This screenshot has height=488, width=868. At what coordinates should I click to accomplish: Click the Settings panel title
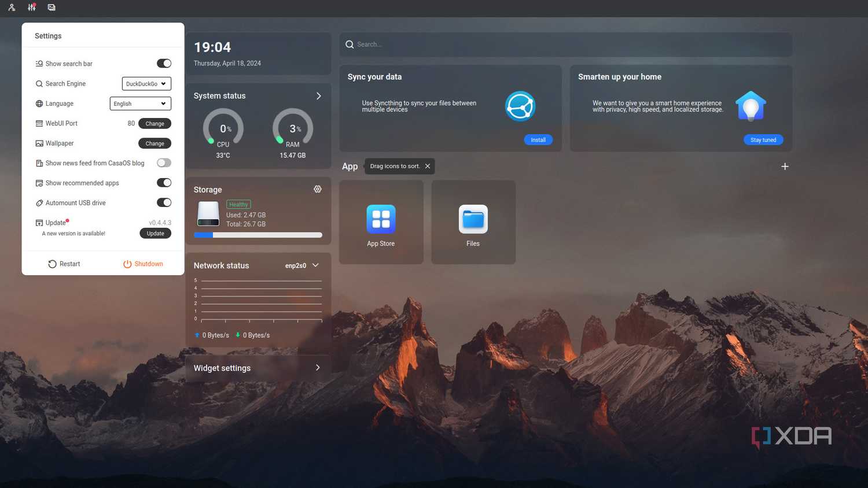click(48, 36)
